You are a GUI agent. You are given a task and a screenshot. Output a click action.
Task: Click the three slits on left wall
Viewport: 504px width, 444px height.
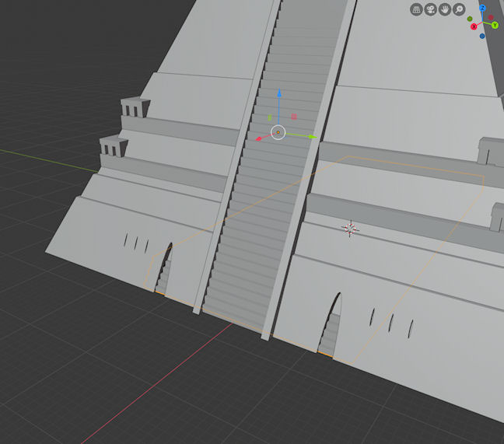point(136,243)
